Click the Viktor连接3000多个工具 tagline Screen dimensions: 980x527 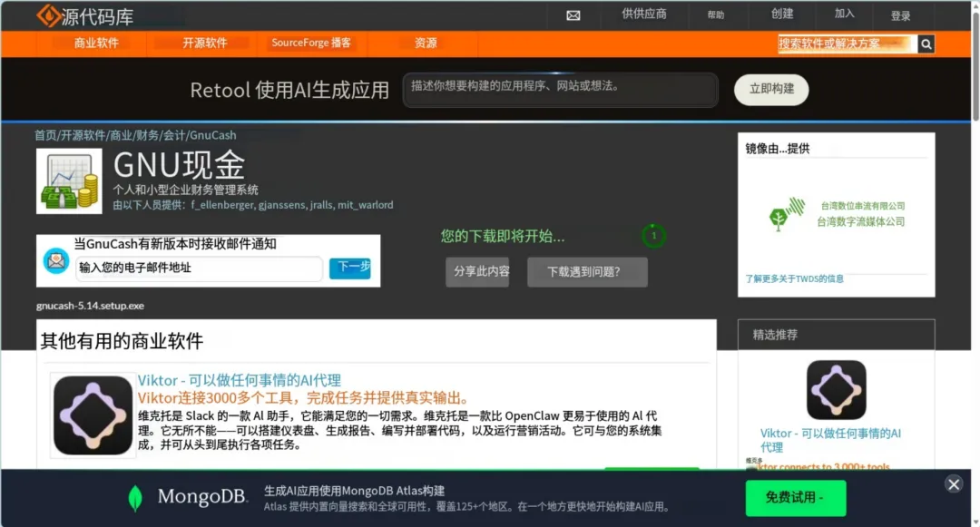click(303, 398)
